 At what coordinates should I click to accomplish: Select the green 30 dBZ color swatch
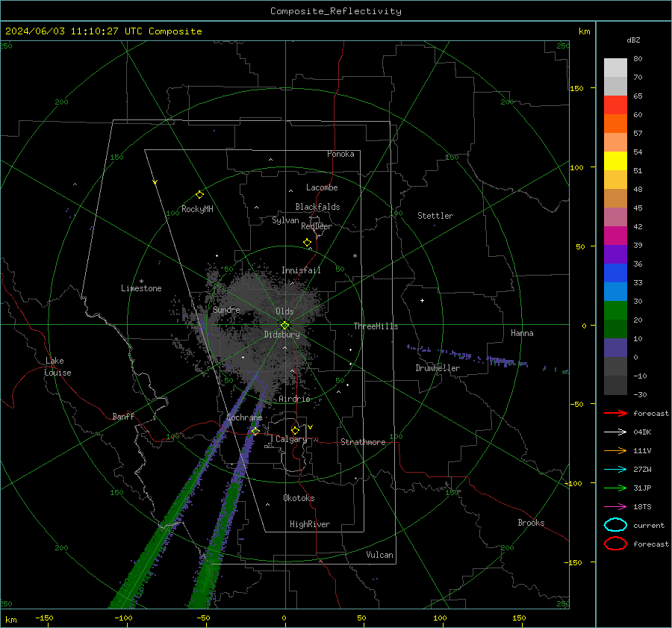point(615,310)
